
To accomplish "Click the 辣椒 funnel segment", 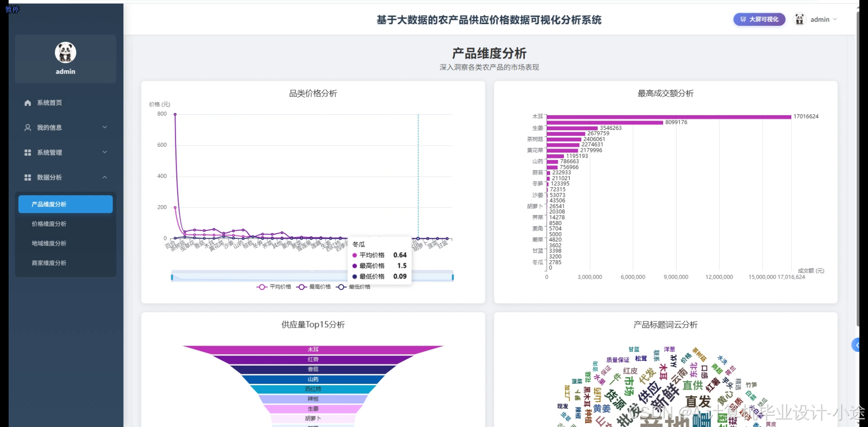I will point(313,399).
